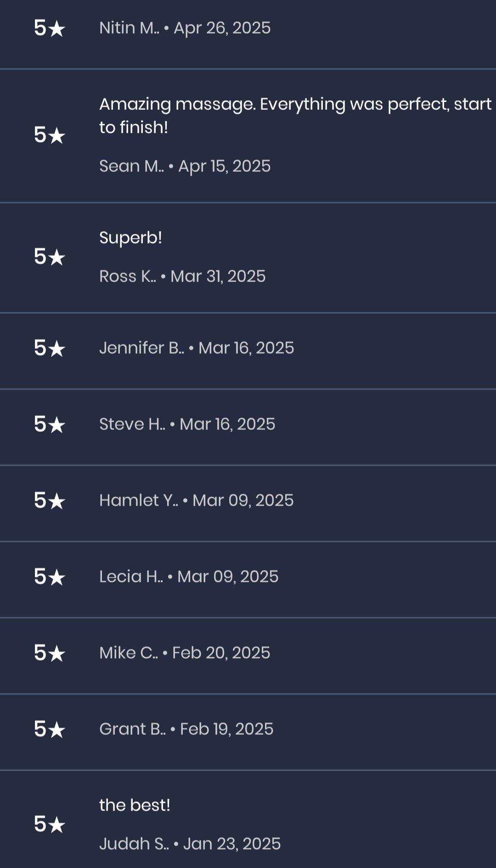Click Hamlet Y.'s Mar 09 review entry

[x=196, y=501]
